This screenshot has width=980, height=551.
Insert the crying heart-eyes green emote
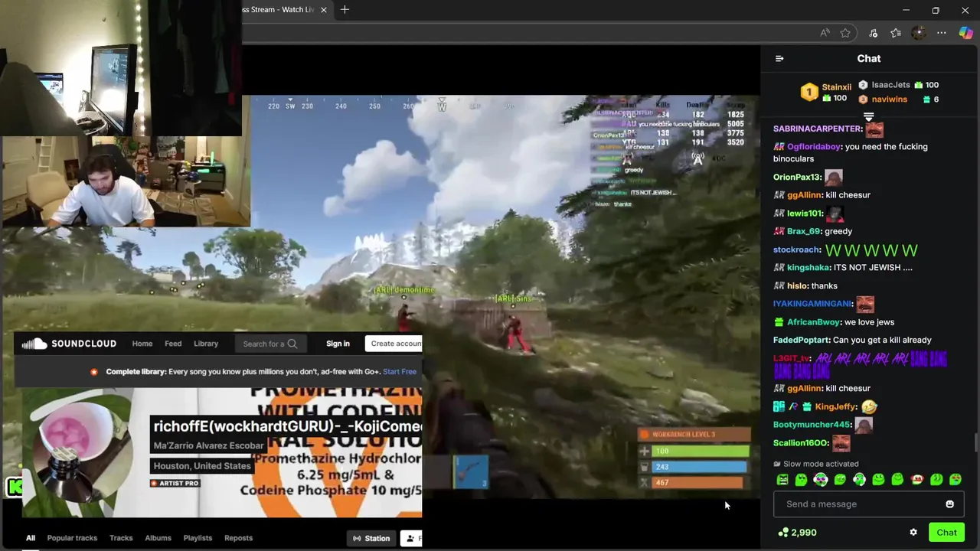click(955, 480)
